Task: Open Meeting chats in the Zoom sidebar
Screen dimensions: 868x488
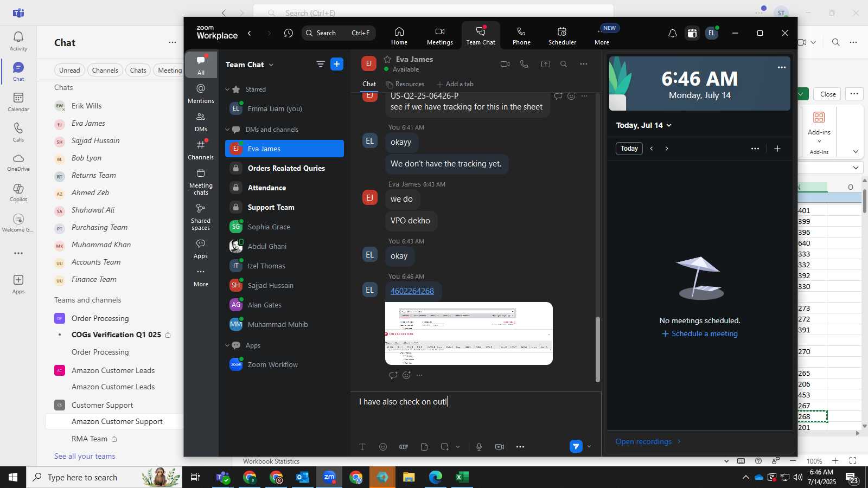Action: point(201,182)
